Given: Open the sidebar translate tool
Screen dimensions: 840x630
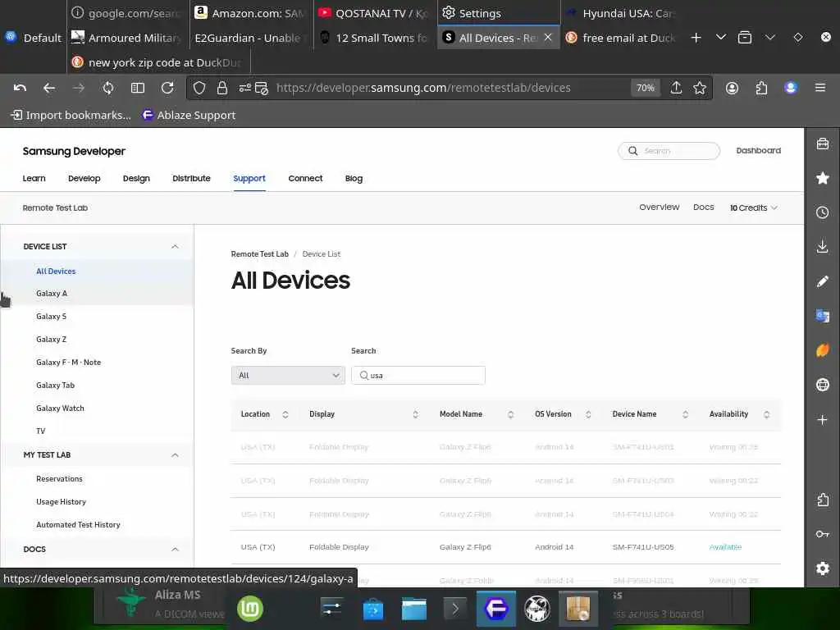Looking at the screenshot, I should coord(822,316).
